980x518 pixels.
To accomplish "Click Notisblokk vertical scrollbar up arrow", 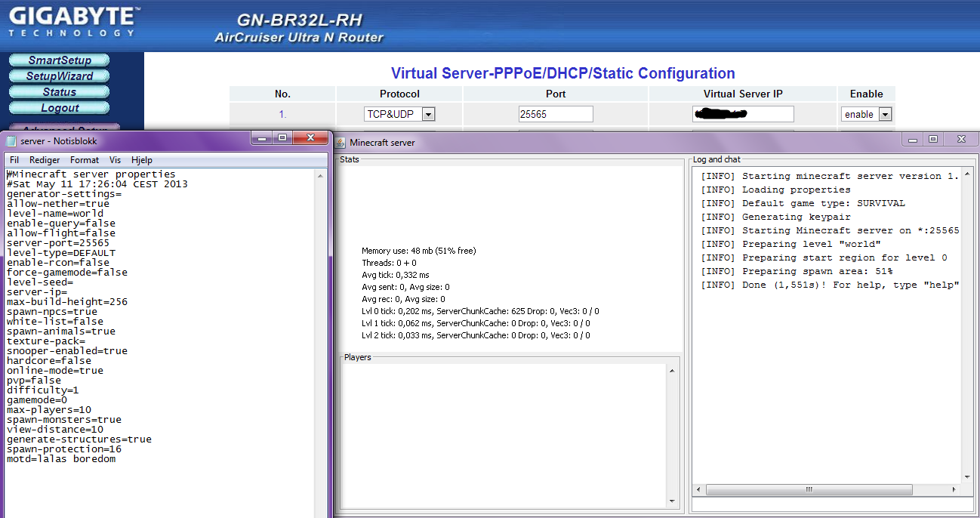I will click(x=320, y=175).
